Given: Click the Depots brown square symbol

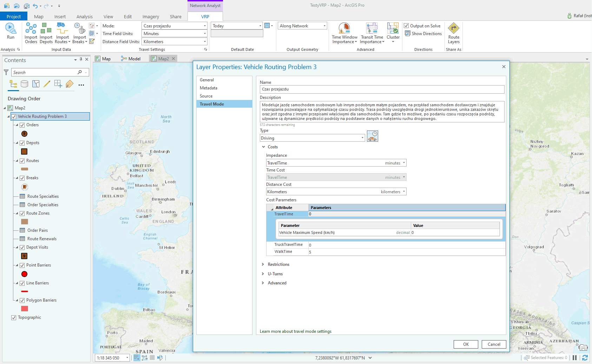Looking at the screenshot, I should (x=24, y=151).
